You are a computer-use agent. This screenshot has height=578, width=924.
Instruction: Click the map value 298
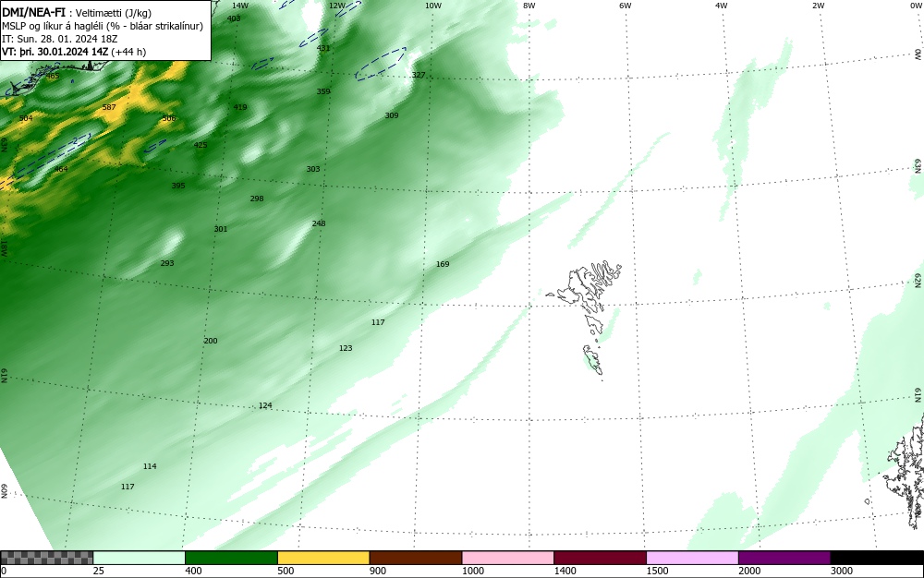pos(257,199)
